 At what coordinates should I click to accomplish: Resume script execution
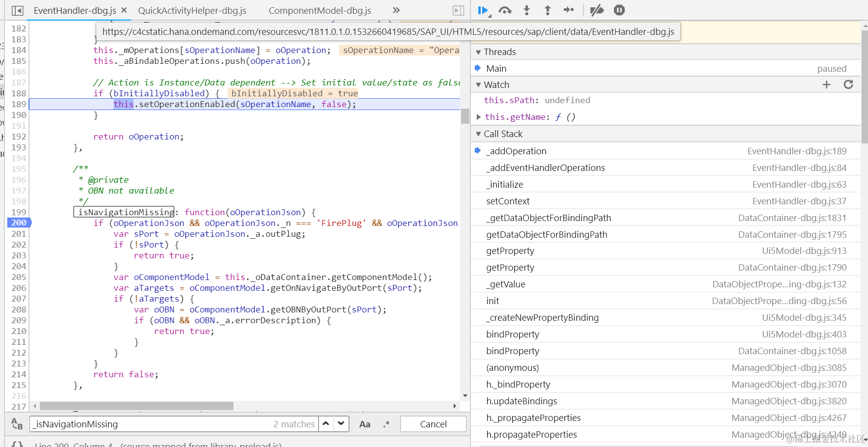[x=484, y=10]
